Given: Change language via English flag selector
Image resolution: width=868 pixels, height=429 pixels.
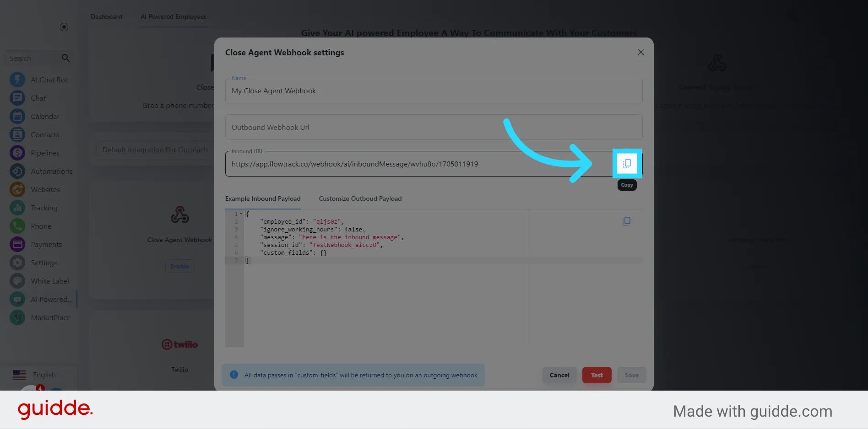Looking at the screenshot, I should pyautogui.click(x=34, y=375).
